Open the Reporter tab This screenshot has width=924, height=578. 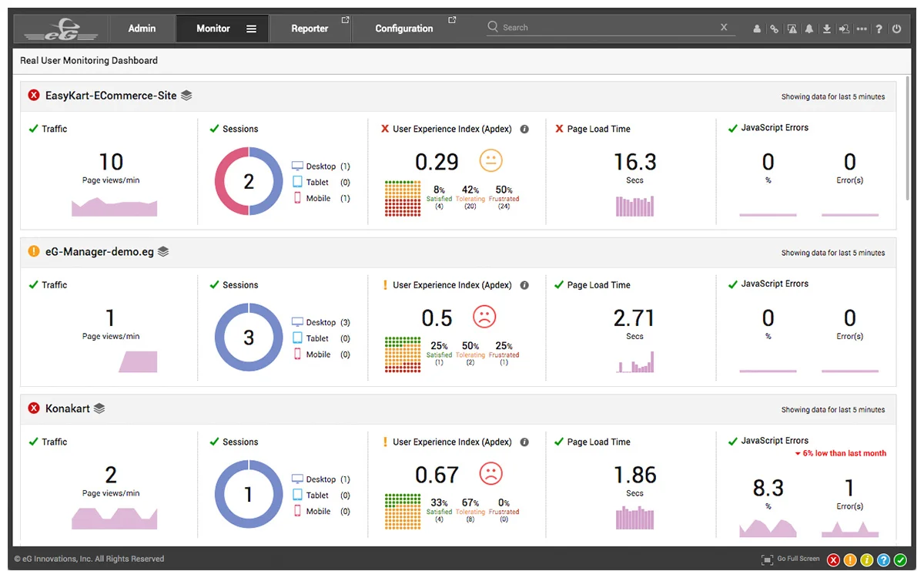310,29
